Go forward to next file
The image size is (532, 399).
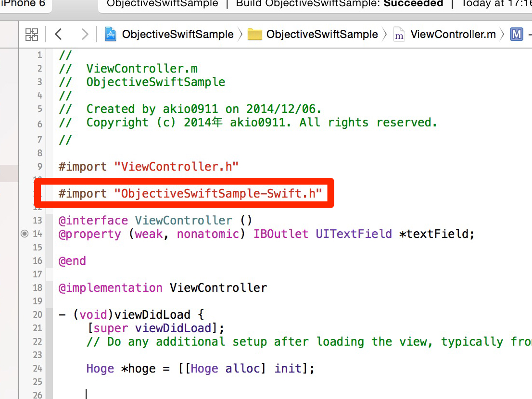(x=85, y=34)
